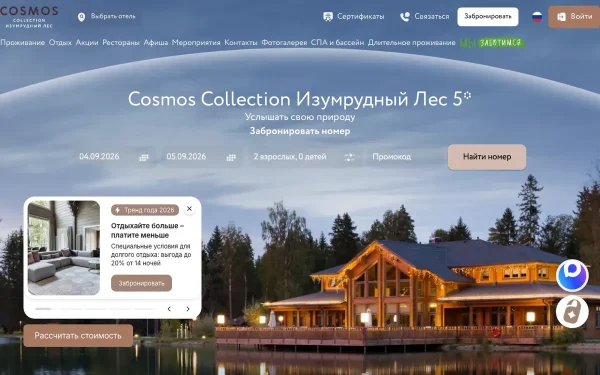
Task: Open the calendar icon for check-out date
Action: coord(231,157)
